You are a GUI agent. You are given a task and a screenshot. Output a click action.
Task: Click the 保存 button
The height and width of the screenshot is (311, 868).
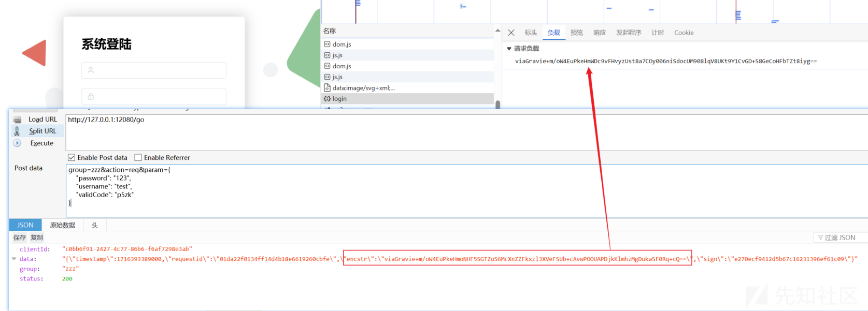coord(20,238)
